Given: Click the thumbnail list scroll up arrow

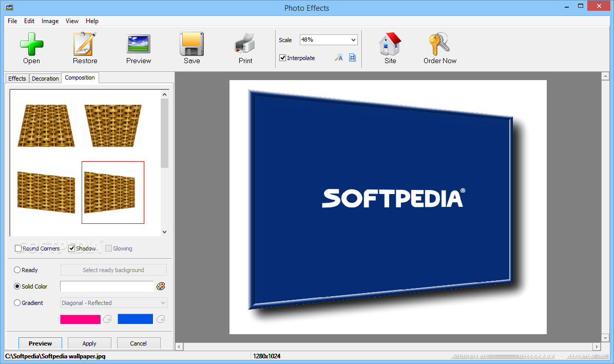Looking at the screenshot, I should tap(164, 94).
